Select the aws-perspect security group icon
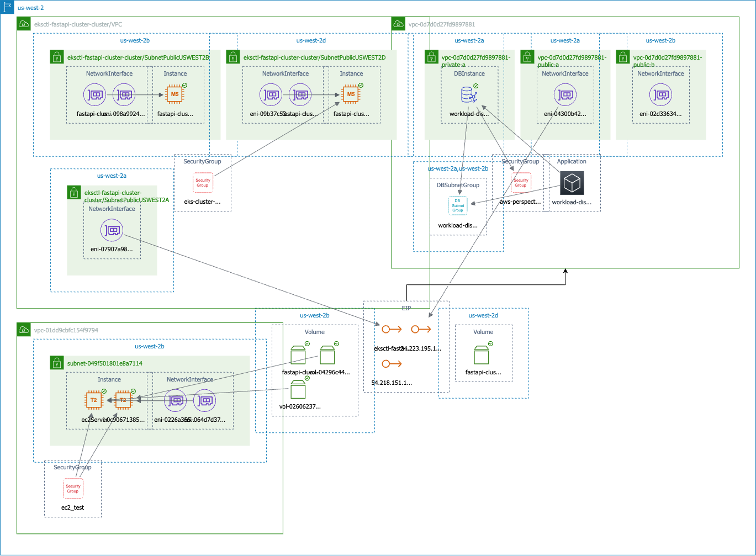This screenshot has height=556, width=756. coord(521,183)
